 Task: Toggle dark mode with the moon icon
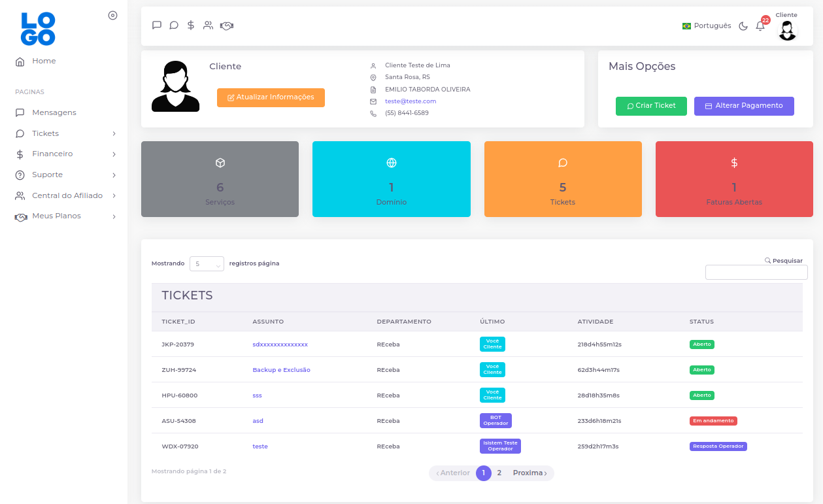pos(743,26)
